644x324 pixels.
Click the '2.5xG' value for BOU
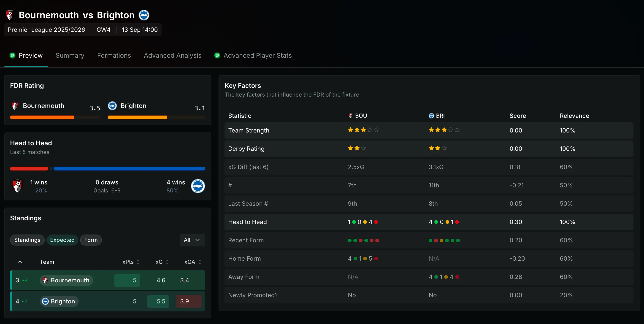(356, 167)
